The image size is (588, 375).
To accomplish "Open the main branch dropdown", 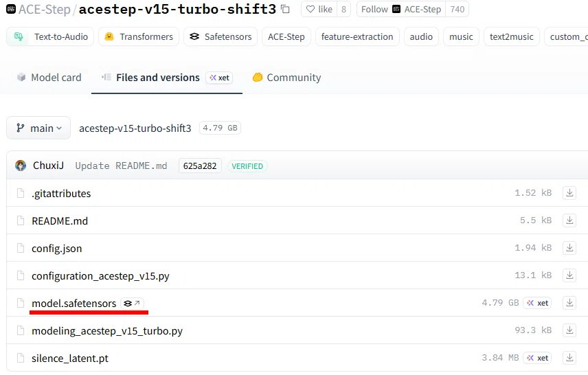I will 38,128.
